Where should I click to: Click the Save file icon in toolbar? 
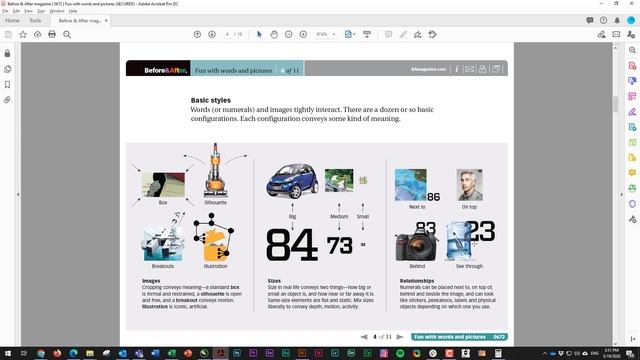click(x=8, y=35)
